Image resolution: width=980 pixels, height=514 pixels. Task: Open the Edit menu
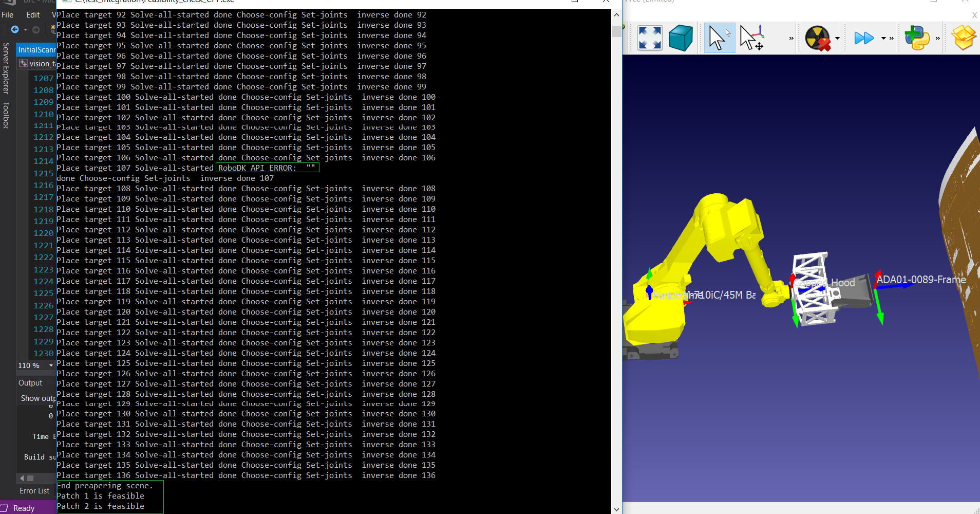(x=33, y=15)
